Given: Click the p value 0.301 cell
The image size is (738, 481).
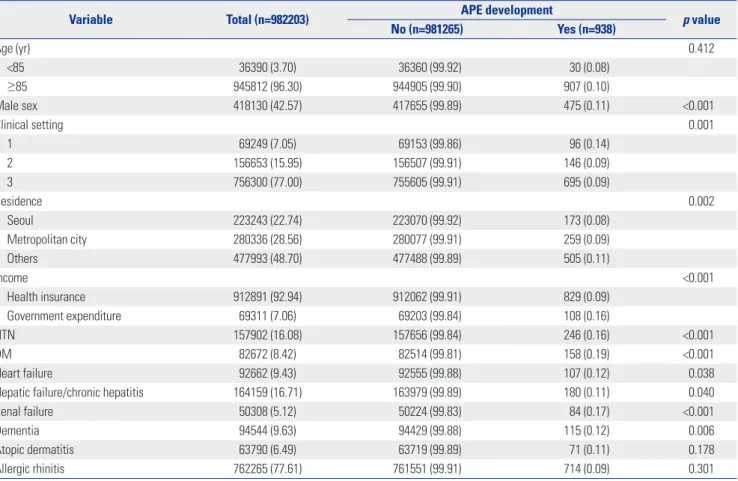Looking at the screenshot, I should point(701,469).
